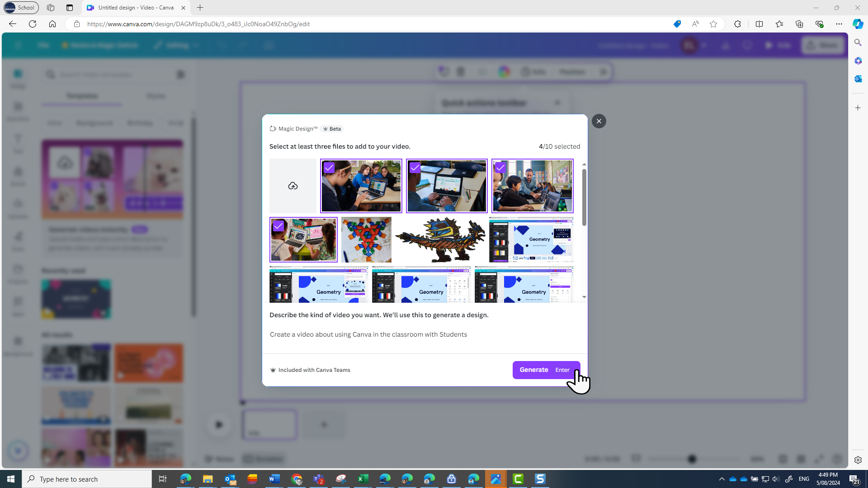Image resolution: width=868 pixels, height=488 pixels.
Task: Edit the video description text field
Action: (424, 334)
